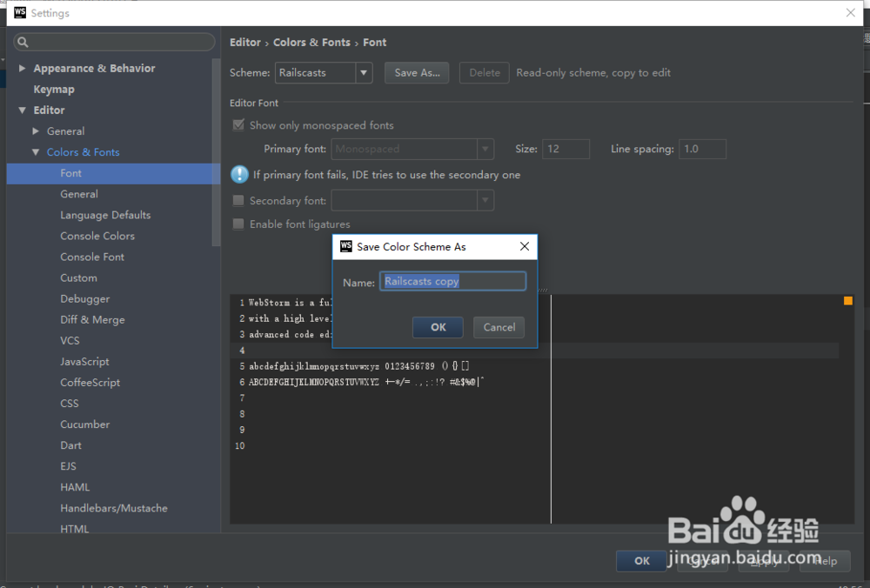
Task: Open CoffeeScript color settings
Action: click(90, 383)
